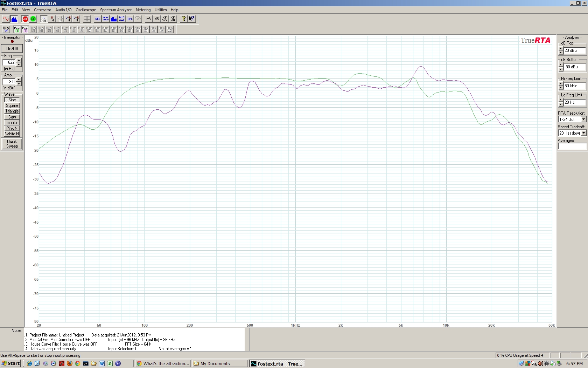
Task: Launch Microsoft Excel from quick launch
Action: (x=110, y=363)
